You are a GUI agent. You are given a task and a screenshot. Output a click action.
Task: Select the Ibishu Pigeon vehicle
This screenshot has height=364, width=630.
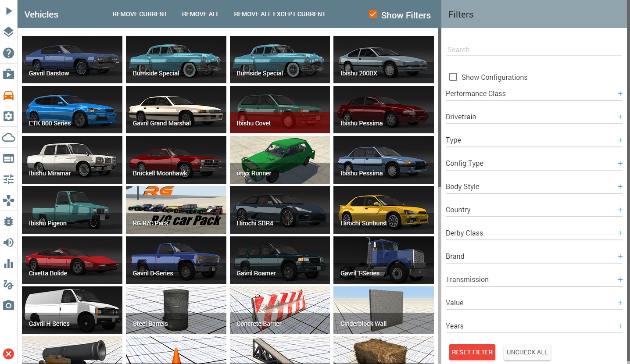72,210
